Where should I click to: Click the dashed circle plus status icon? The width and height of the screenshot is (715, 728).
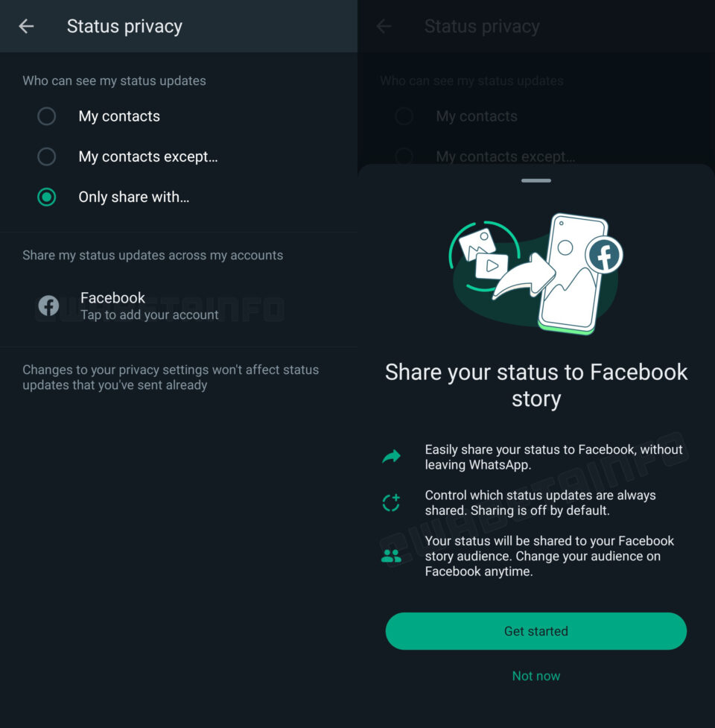pos(391,503)
